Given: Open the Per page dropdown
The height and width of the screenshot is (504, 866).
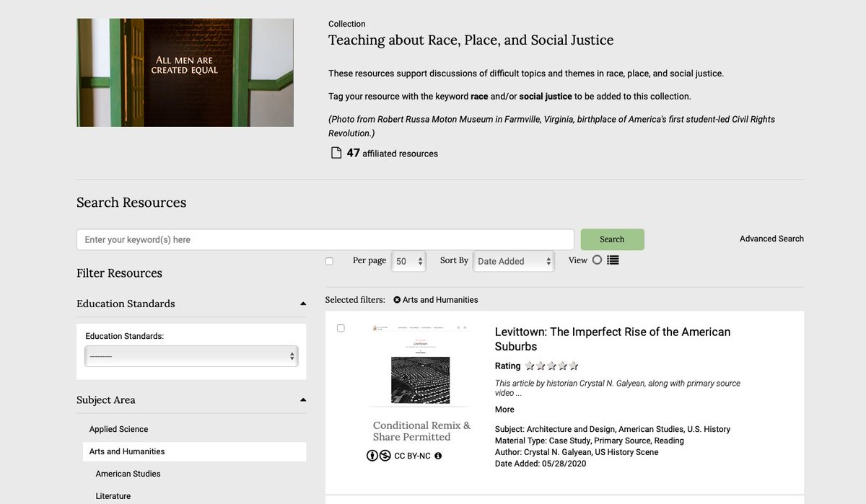Looking at the screenshot, I should [x=408, y=261].
